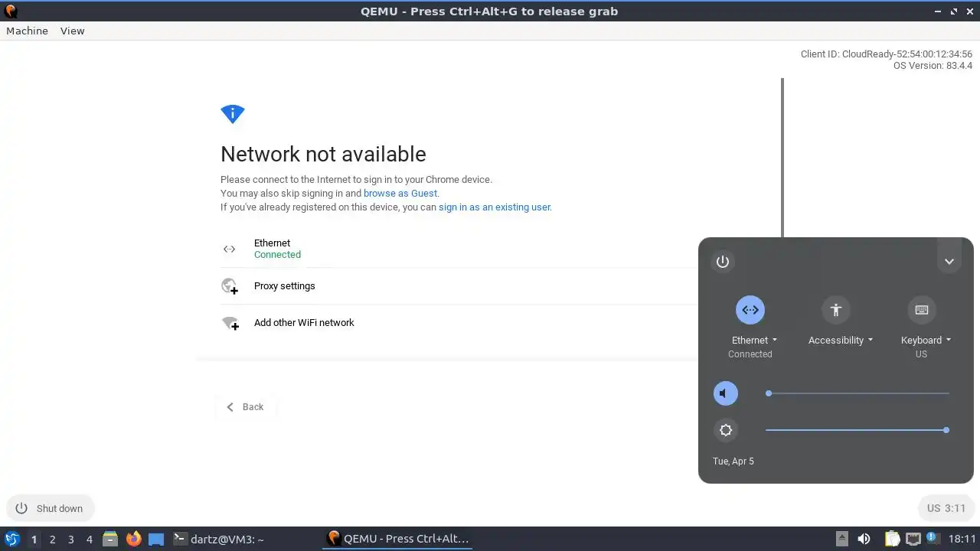Switch to workspace 1

[34, 539]
